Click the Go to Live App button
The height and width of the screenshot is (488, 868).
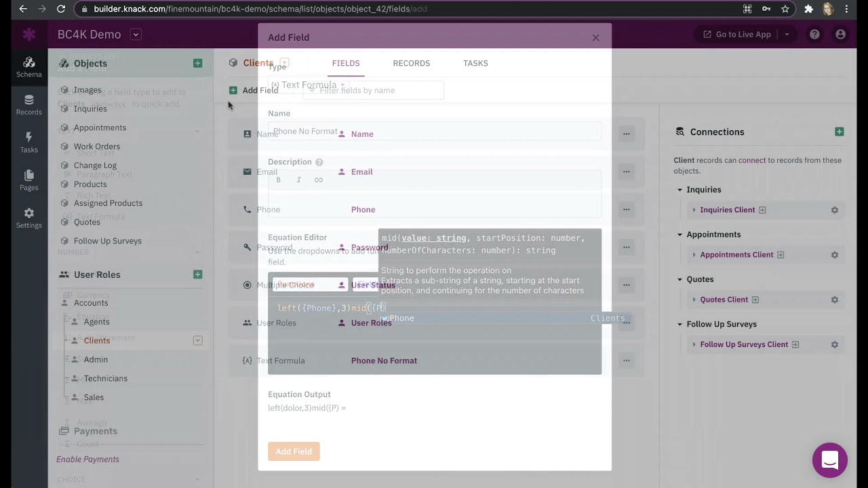coord(736,35)
